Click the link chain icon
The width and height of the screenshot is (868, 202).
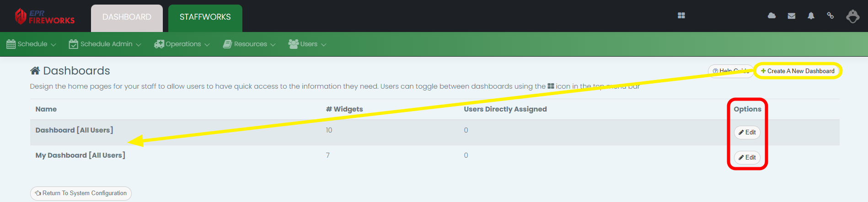coord(830,16)
